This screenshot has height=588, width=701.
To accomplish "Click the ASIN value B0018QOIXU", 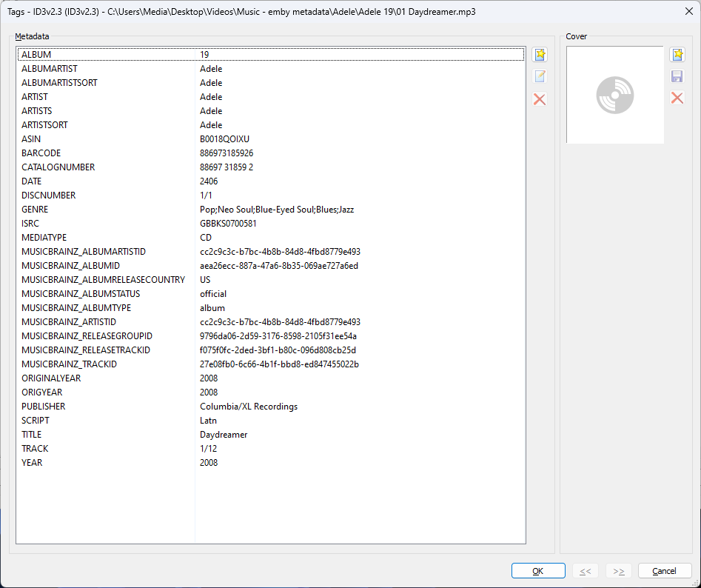I will pyautogui.click(x=224, y=139).
